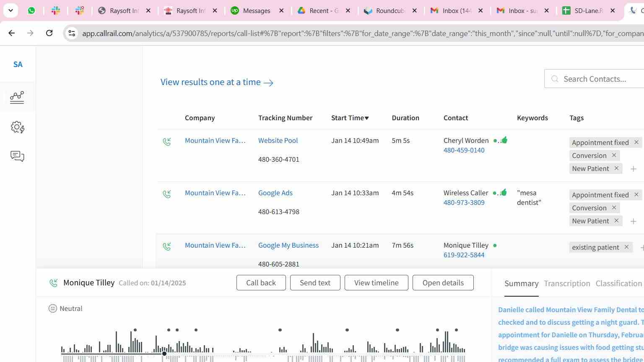The height and width of the screenshot is (362, 644).
Task: Click the Duration column header
Action: (405, 118)
